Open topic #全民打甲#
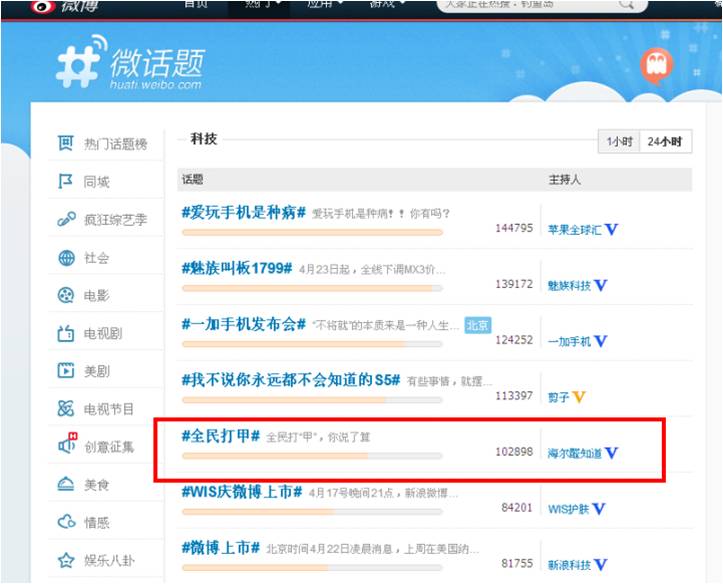723x584 pixels. click(220, 436)
